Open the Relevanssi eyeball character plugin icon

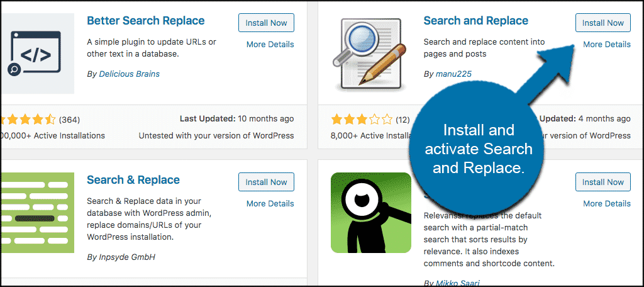tap(371, 213)
